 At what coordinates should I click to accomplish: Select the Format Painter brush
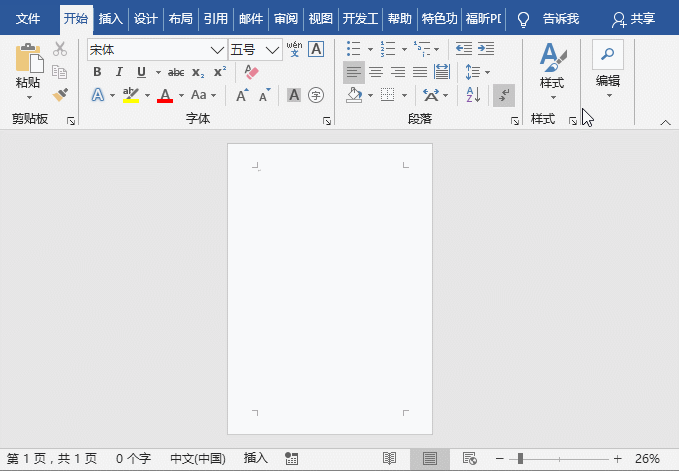pos(60,94)
